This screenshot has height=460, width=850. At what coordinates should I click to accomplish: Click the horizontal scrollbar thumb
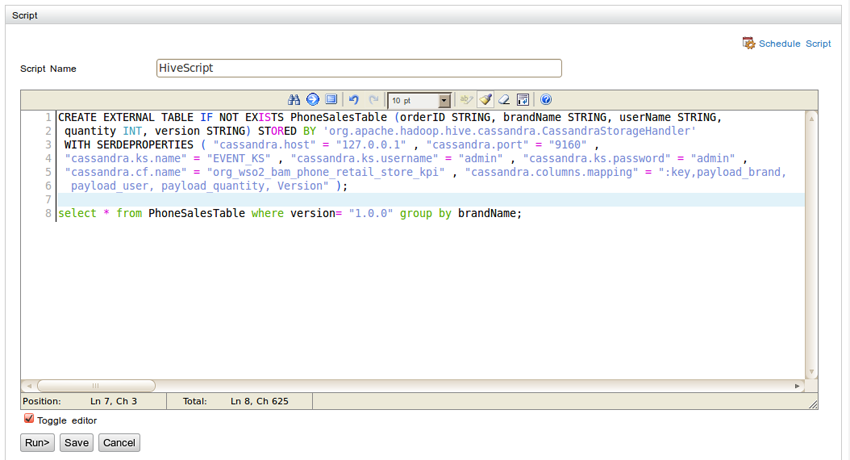point(96,386)
